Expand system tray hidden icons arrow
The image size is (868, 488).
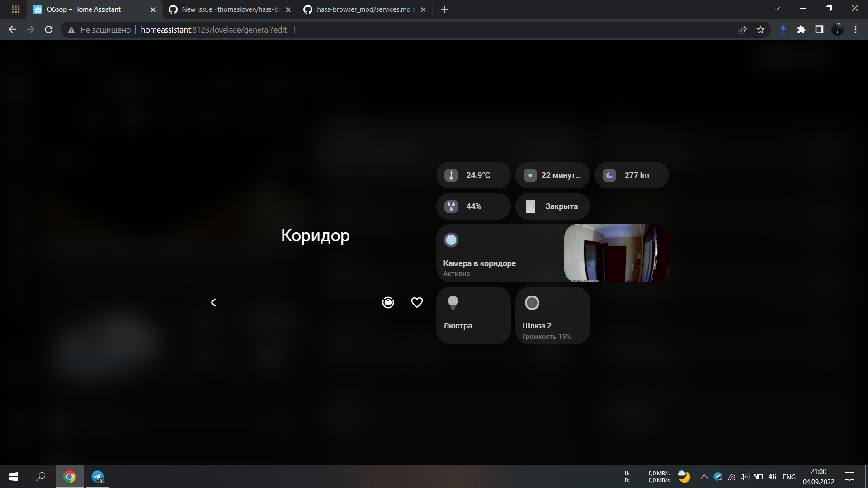[704, 477]
